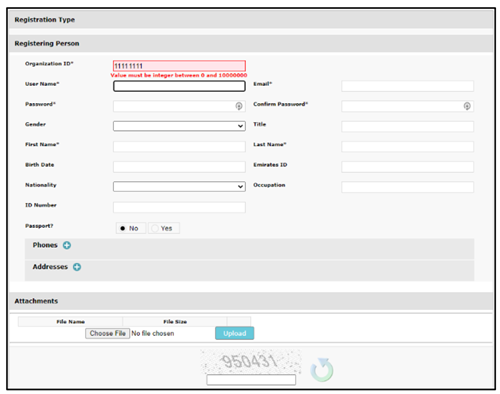Click the captcha image showing 950431
Viewport: 500px width, 394px height.
(251, 361)
